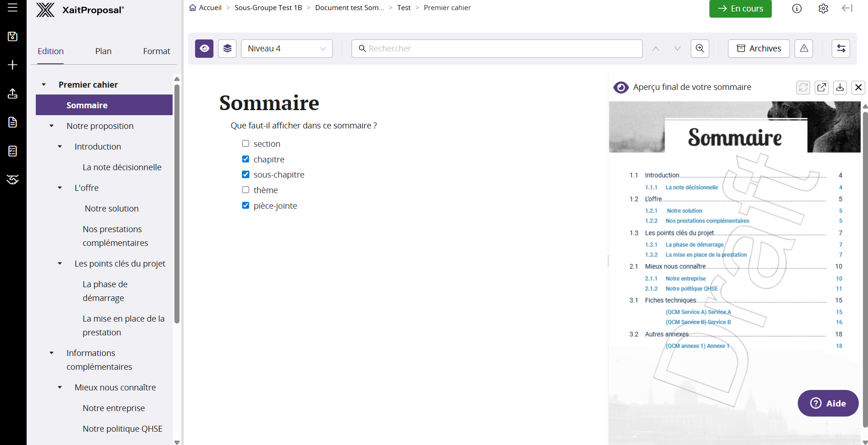Type in the Rechercher search field
Image resolution: width=868 pixels, height=445 pixels.
click(496, 48)
